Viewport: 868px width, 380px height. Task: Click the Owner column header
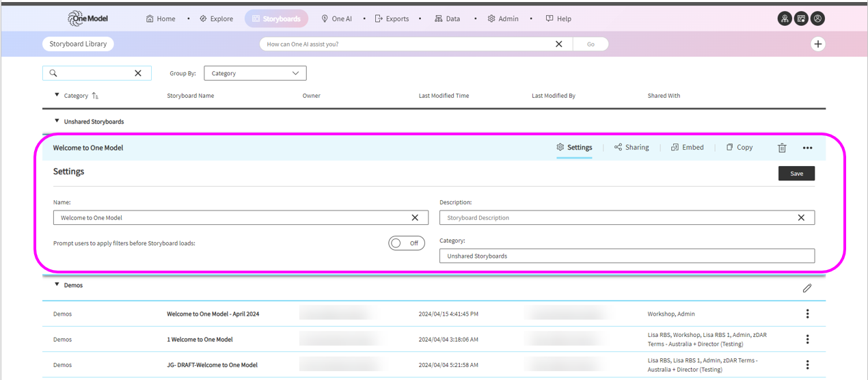pos(312,96)
